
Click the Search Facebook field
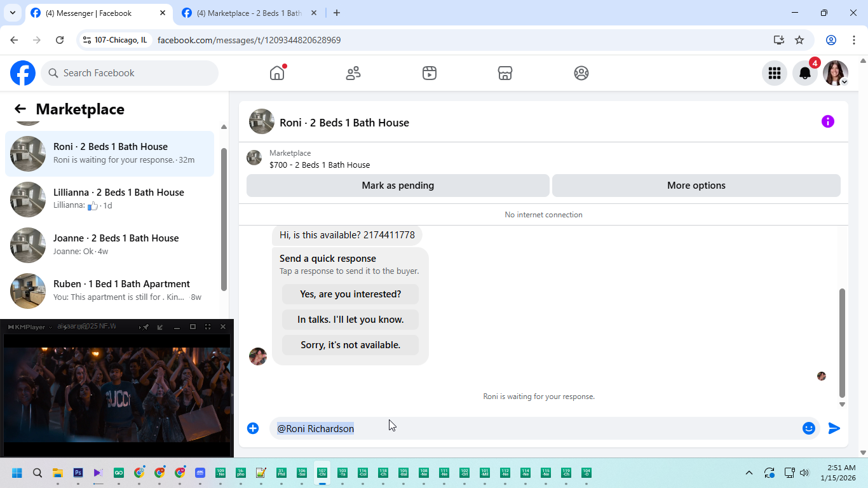point(130,73)
